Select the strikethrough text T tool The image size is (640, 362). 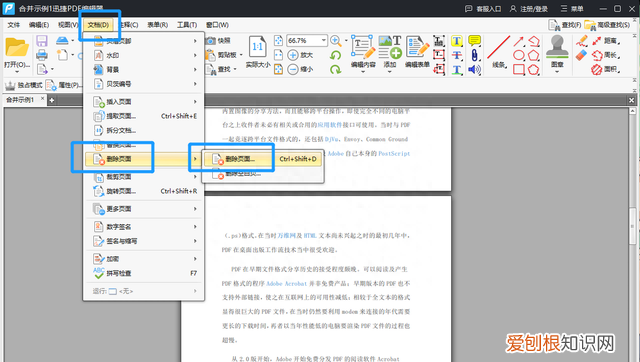coord(457,55)
